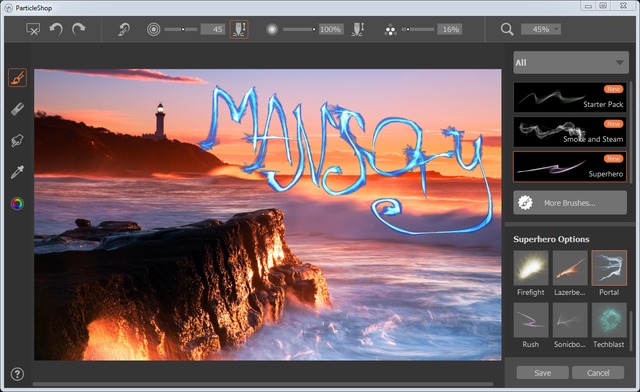Viewport: 640px width, 392px height.
Task: Redo the brush stroke
Action: [x=78, y=29]
